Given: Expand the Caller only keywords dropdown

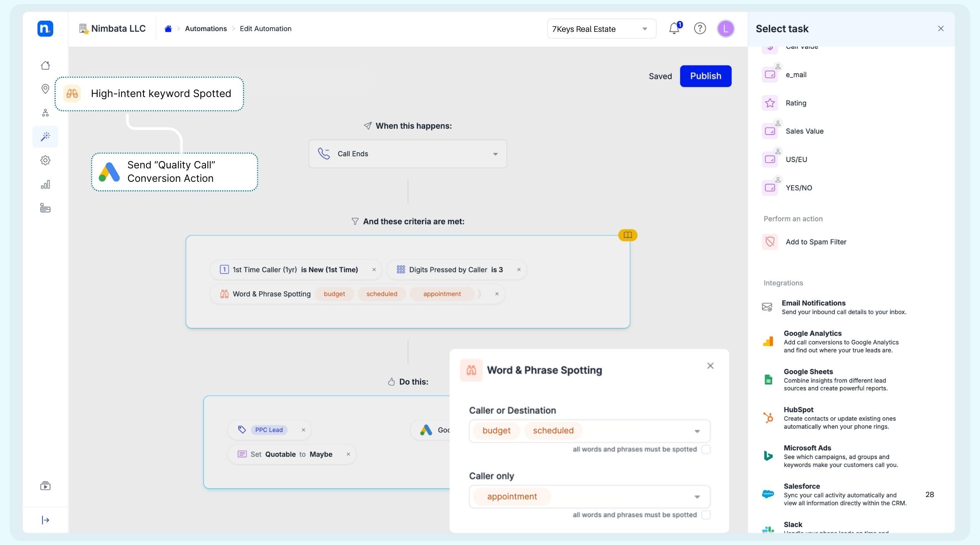Looking at the screenshot, I should (x=697, y=497).
